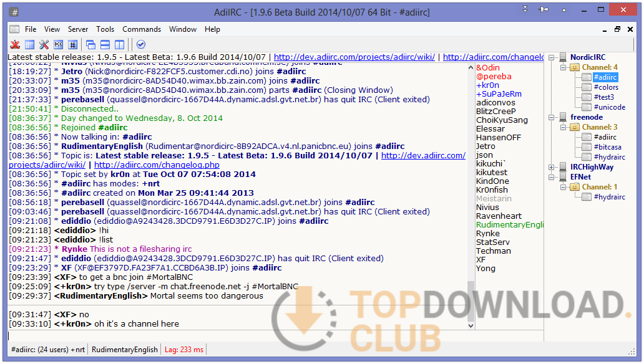The width and height of the screenshot is (644, 364).
Task: Click the IRCHighWay server icon
Action: coord(563,167)
